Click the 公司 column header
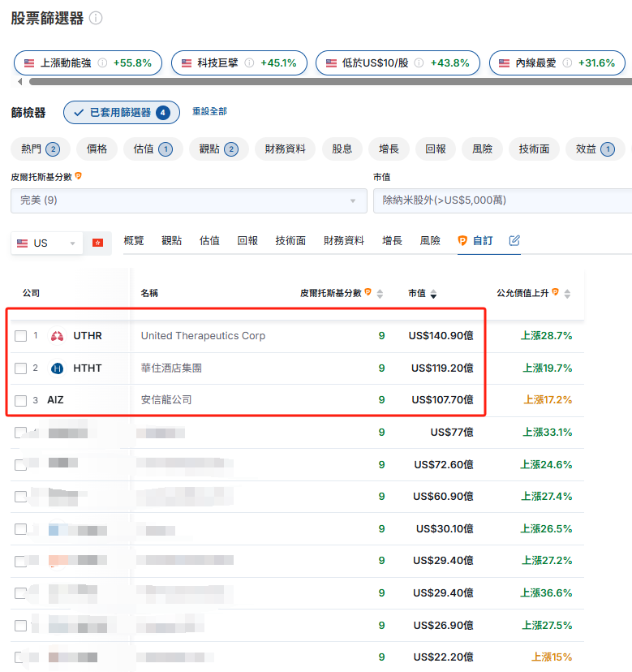The width and height of the screenshot is (632, 672). coord(32,293)
